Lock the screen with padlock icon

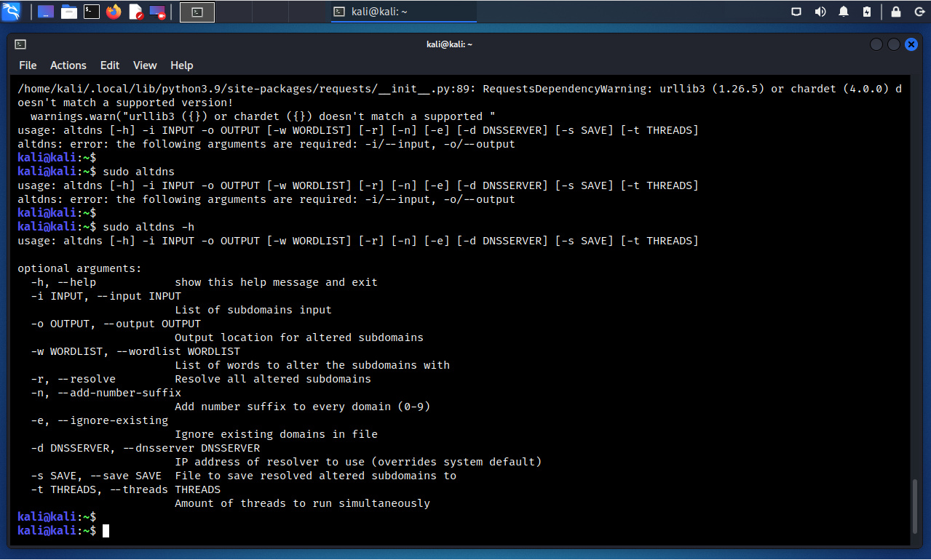coord(896,12)
